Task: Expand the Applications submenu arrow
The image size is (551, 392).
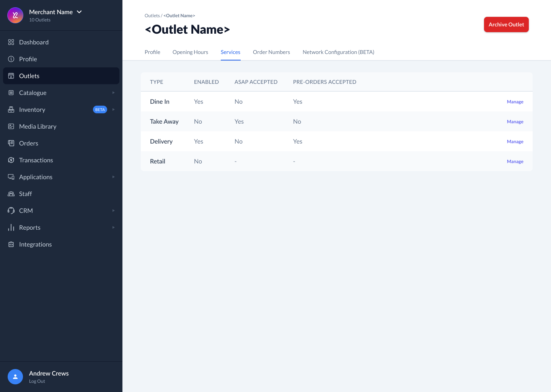Action: pos(113,177)
